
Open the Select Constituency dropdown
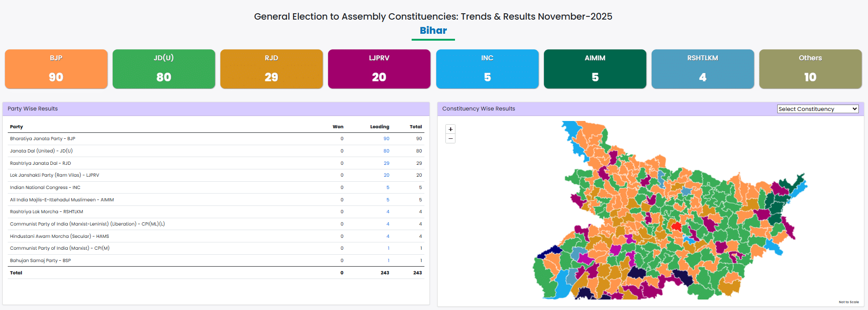point(817,109)
